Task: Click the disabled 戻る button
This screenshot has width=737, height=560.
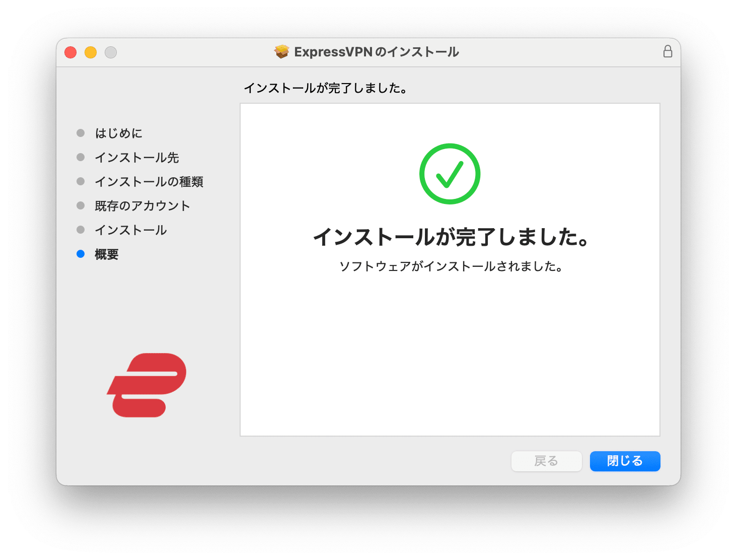Action: [546, 461]
